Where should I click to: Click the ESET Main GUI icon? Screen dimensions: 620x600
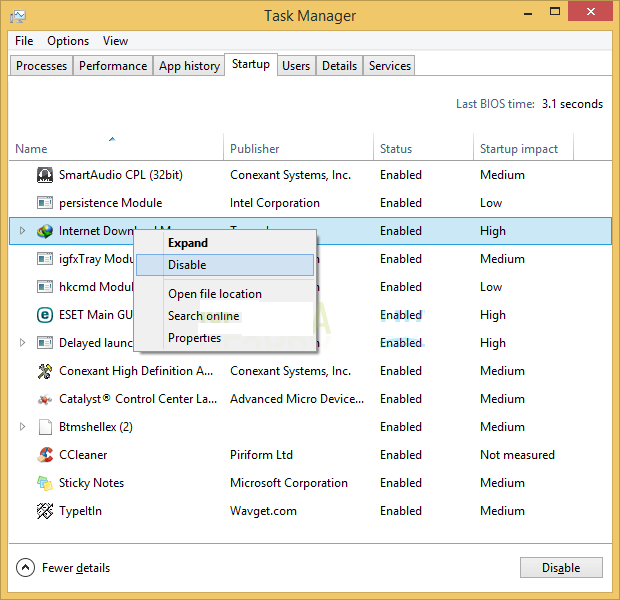coord(45,315)
